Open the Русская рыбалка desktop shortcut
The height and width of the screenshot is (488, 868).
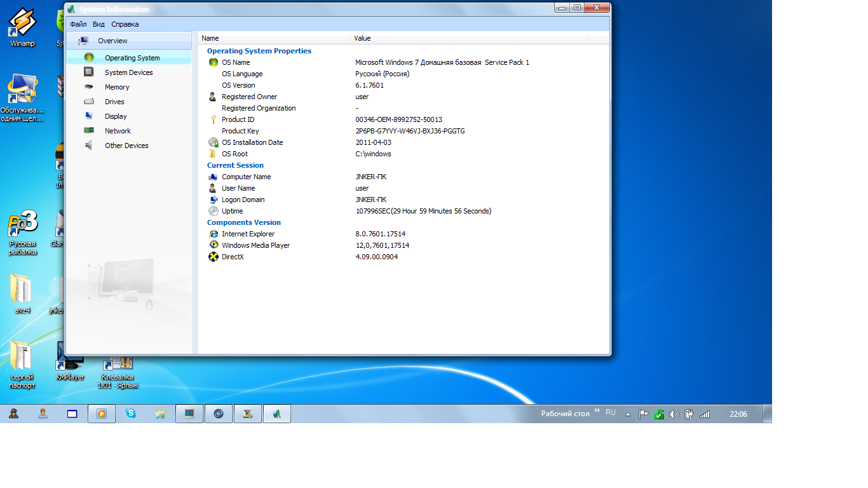coord(22,233)
